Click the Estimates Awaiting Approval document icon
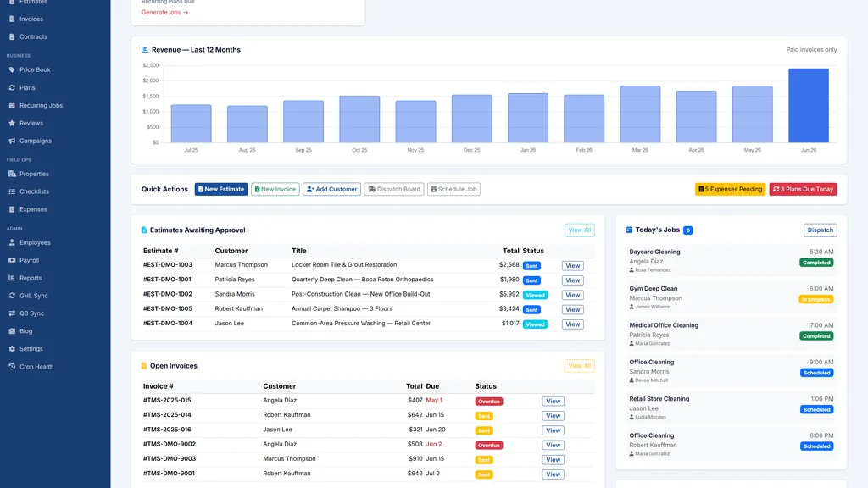 144,230
